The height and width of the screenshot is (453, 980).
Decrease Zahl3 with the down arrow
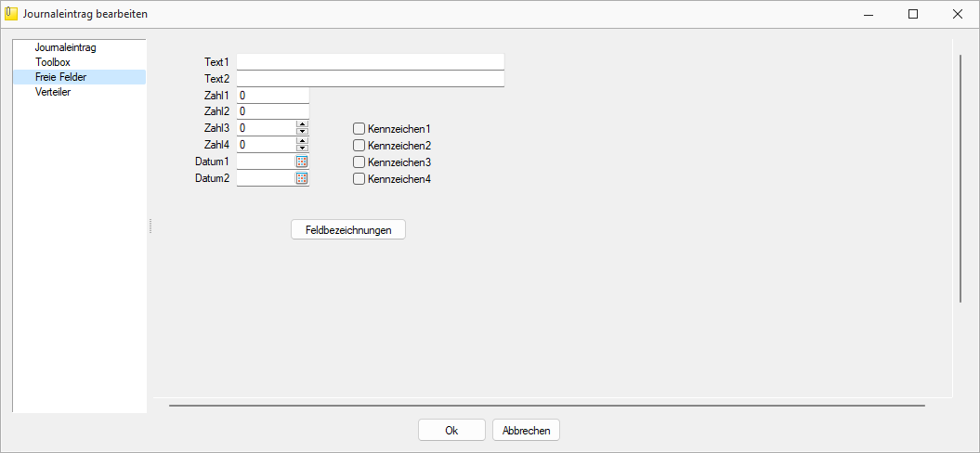pos(303,131)
